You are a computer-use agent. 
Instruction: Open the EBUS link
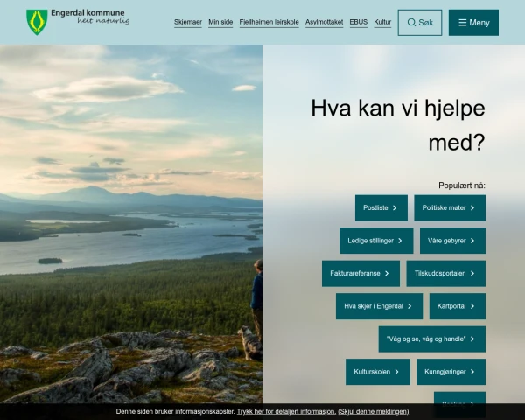(x=358, y=22)
